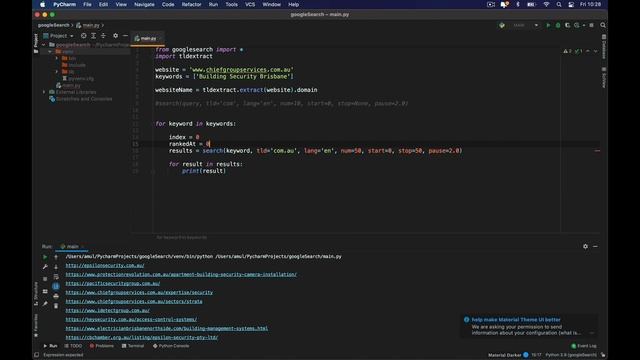Stop the process from the top toolbar
Image resolution: width=640 pixels, height=360 pixels.
pyautogui.click(x=591, y=25)
